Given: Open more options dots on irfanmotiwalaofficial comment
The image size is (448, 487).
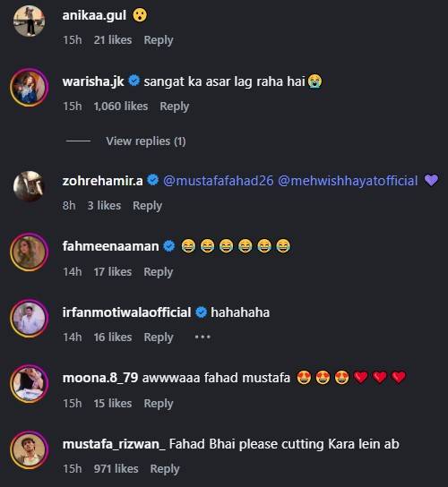Looking at the screenshot, I should pyautogui.click(x=202, y=337).
